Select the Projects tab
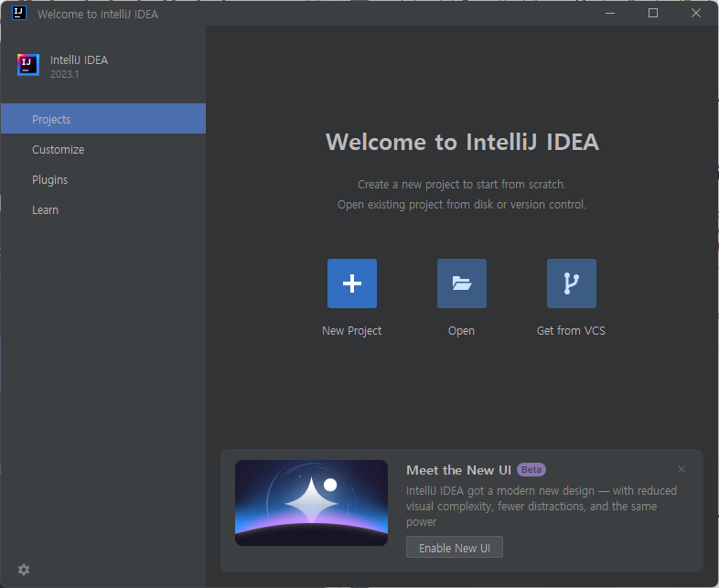This screenshot has width=719, height=588. [x=103, y=119]
